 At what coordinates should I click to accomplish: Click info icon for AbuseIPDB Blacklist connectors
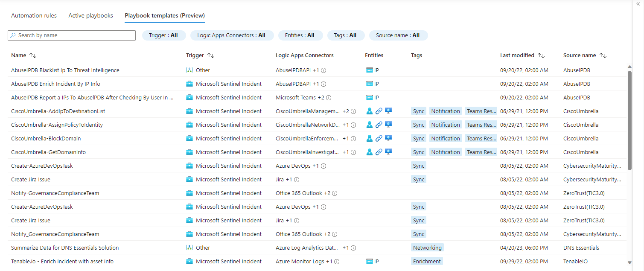[x=323, y=70]
